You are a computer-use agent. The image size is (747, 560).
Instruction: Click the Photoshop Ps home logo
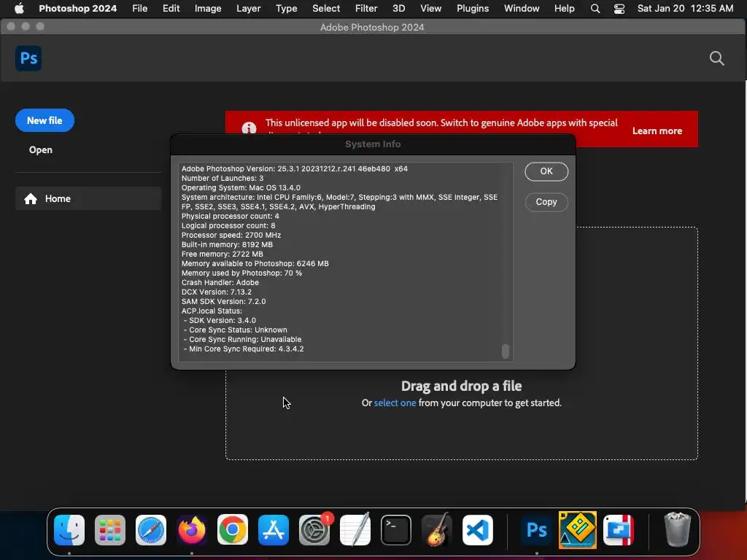click(28, 58)
